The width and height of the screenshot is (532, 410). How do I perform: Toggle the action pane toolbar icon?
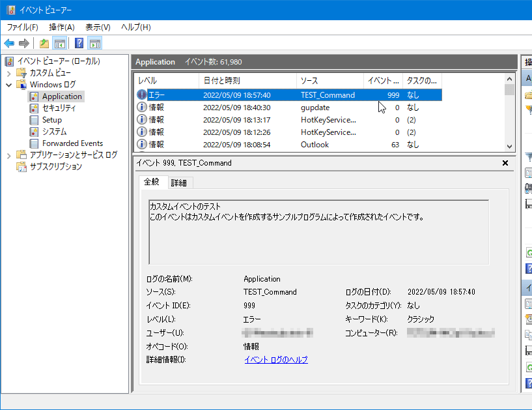pos(95,44)
